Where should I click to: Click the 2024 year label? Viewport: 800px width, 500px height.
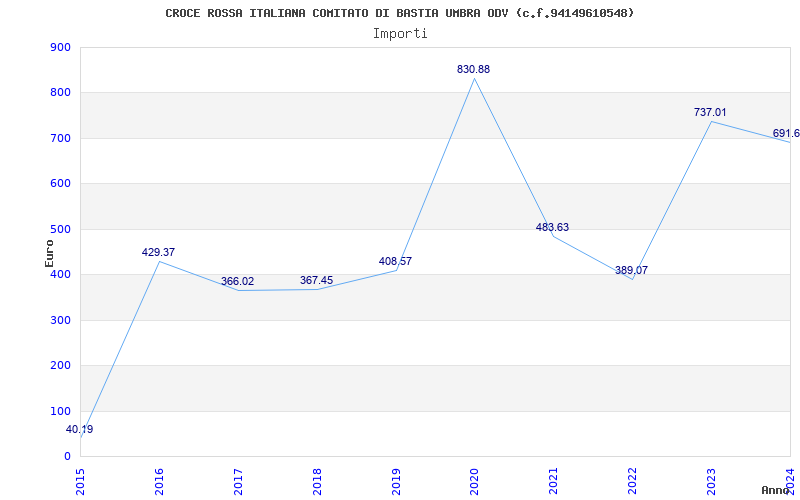click(x=791, y=481)
